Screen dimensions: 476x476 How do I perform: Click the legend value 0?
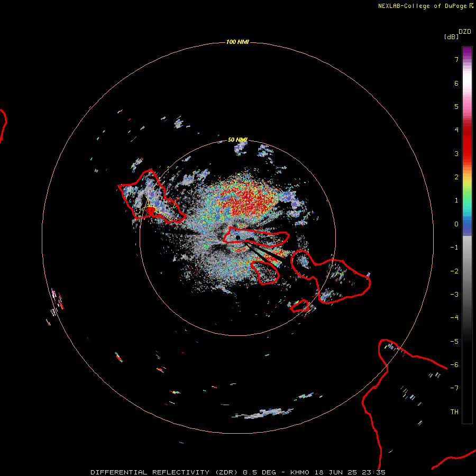456,224
